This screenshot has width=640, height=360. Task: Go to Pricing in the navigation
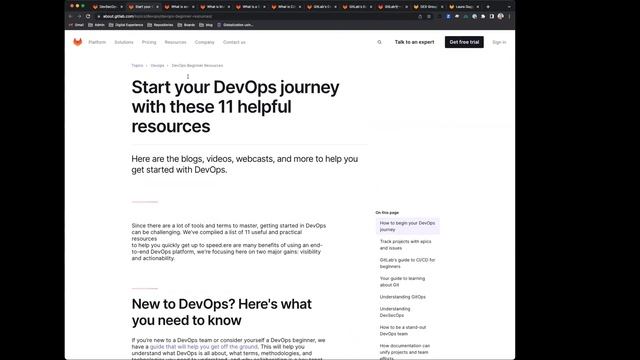(x=149, y=42)
